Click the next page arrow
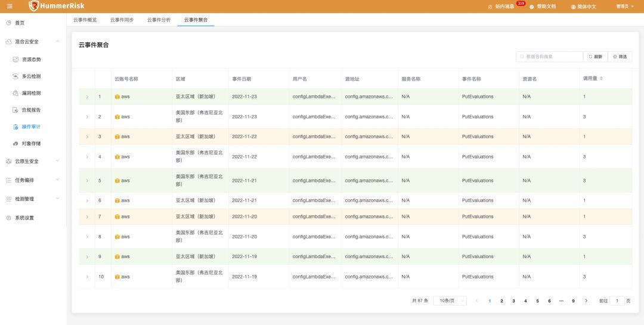This screenshot has width=644, height=325. (586, 301)
